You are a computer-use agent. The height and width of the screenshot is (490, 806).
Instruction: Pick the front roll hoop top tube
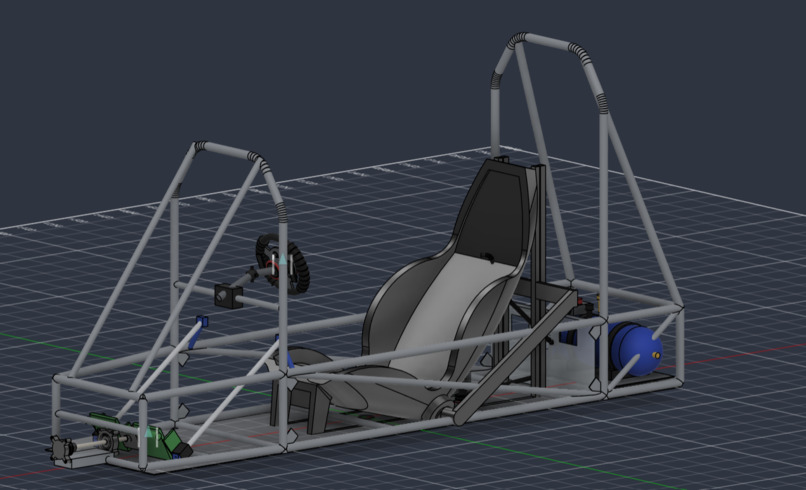(227, 149)
